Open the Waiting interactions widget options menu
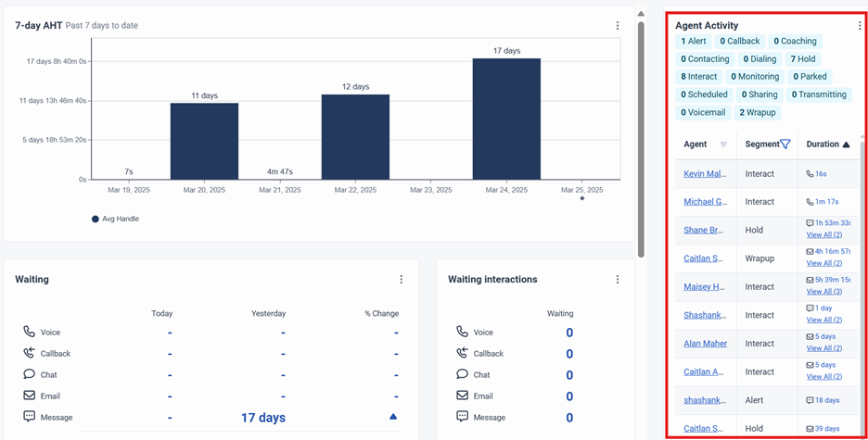 [618, 280]
